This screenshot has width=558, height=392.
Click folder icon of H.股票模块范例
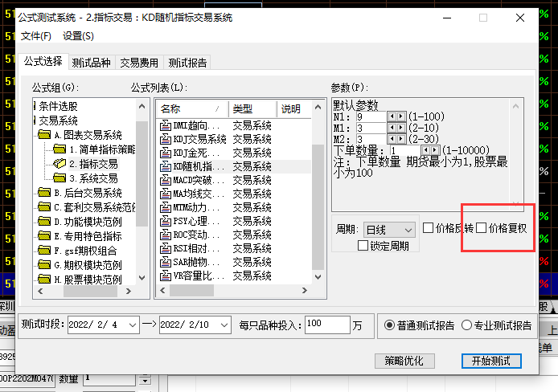click(x=44, y=279)
